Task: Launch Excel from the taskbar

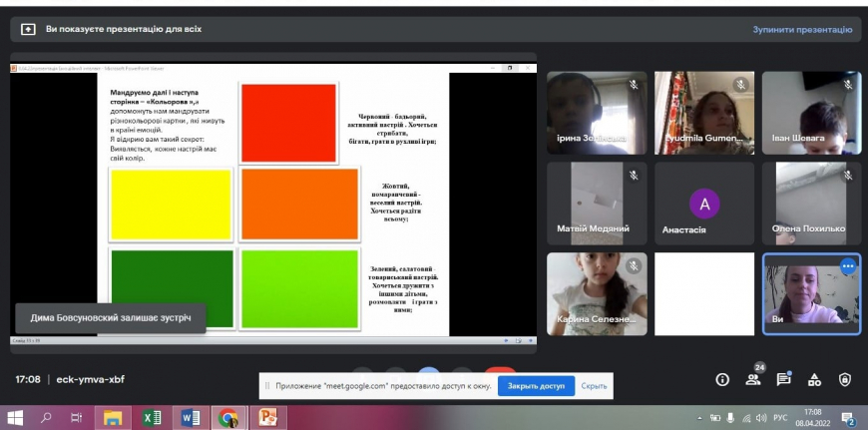Action: click(152, 418)
